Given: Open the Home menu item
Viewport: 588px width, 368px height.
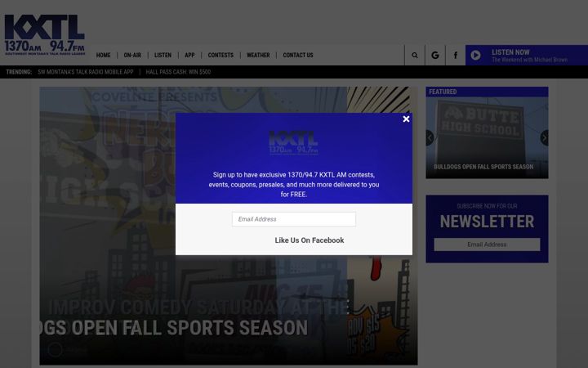Looking at the screenshot, I should pos(103,56).
